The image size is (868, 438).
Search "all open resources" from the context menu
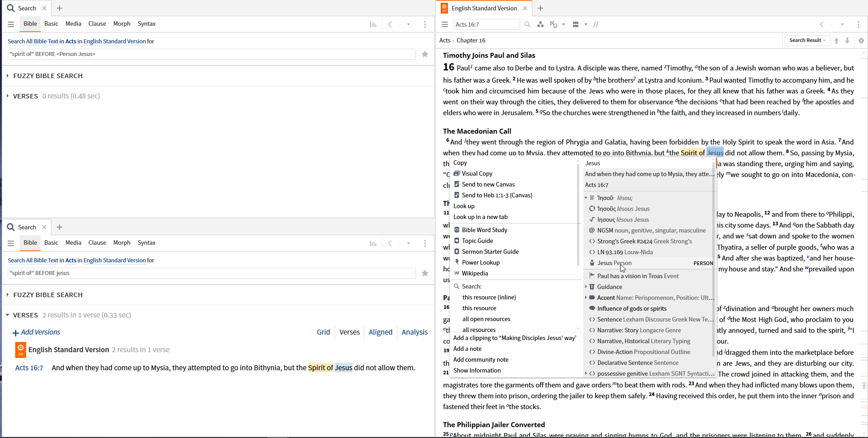click(486, 319)
